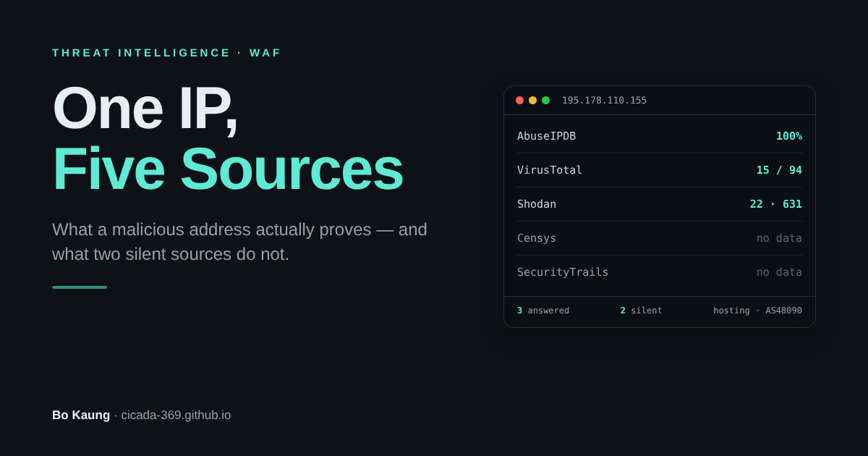Viewport: 868px width, 456px height.
Task: Click the 3 answered footer stat
Action: 543,311
